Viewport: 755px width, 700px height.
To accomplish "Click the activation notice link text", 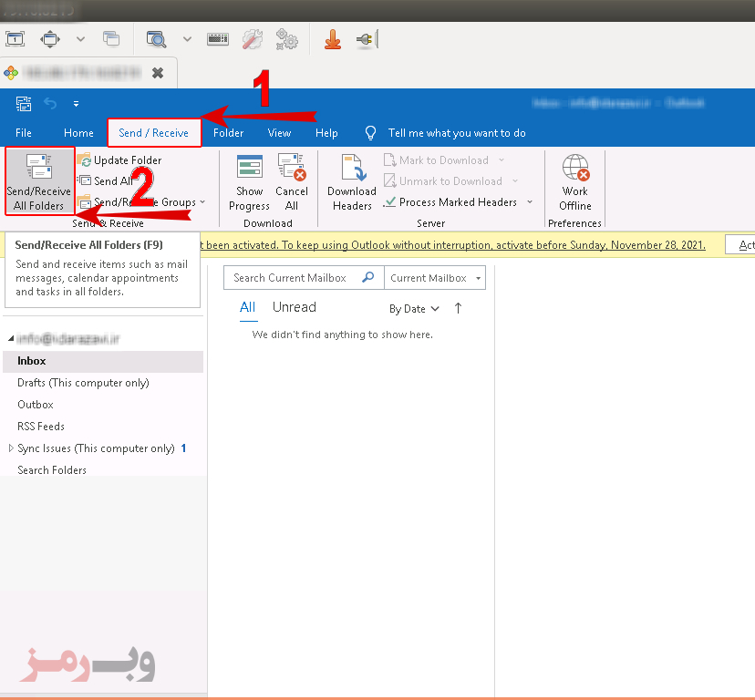I will click(452, 245).
